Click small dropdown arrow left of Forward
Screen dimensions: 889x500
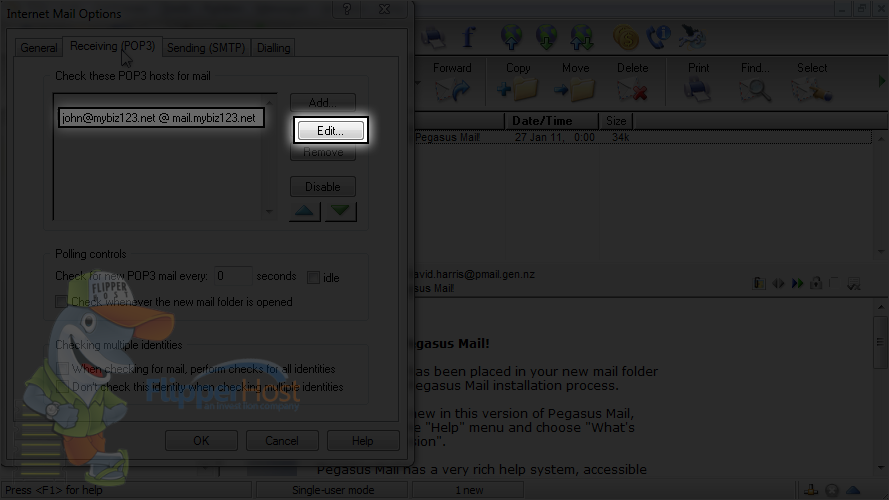[418, 83]
